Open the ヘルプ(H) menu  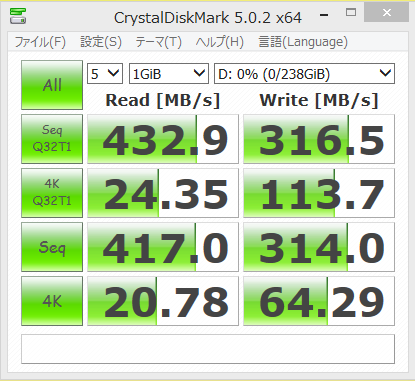[220, 42]
